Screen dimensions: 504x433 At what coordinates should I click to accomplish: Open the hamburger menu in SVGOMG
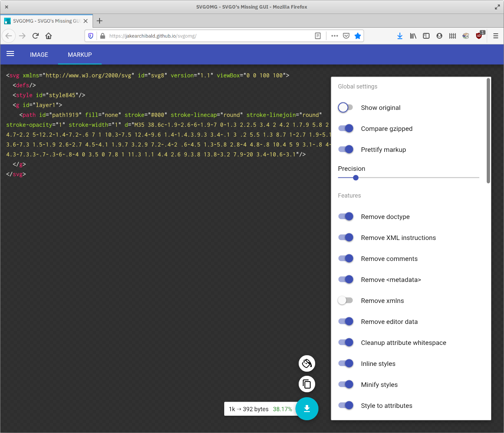coord(10,54)
